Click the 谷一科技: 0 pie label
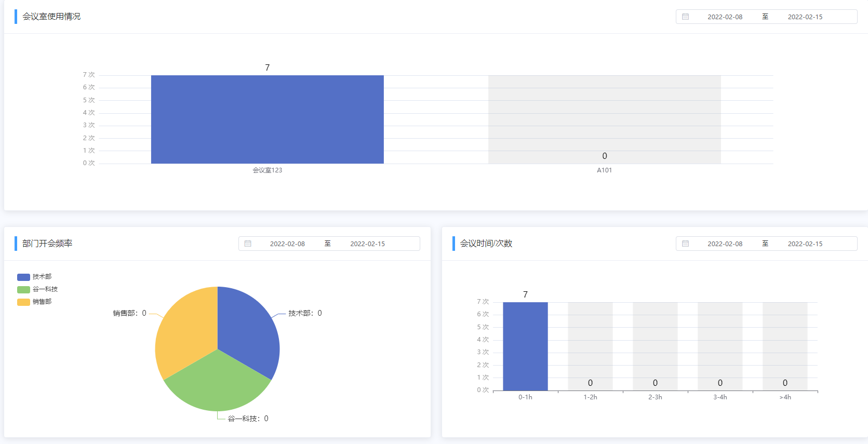 (248, 419)
